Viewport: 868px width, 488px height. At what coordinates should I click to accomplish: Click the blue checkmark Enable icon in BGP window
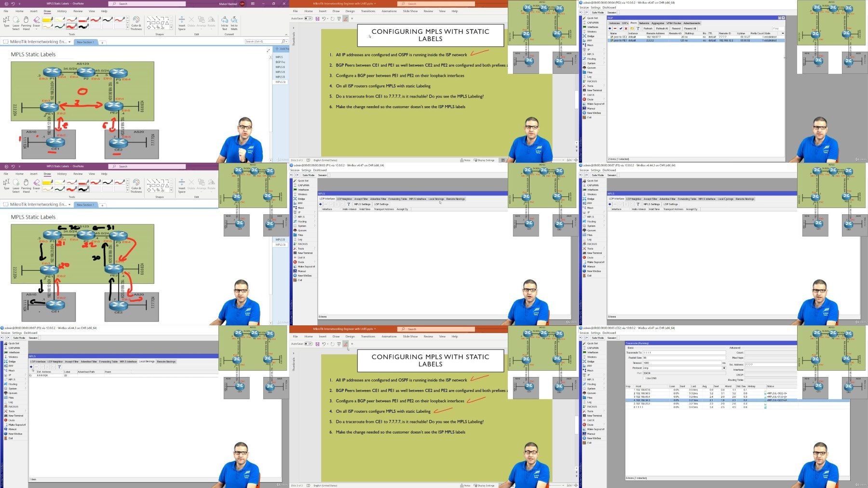(x=621, y=28)
